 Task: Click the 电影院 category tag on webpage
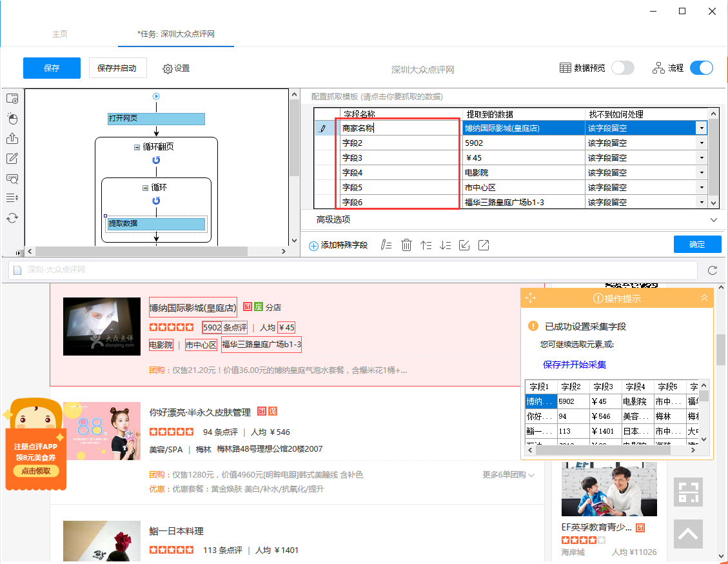[161, 345]
